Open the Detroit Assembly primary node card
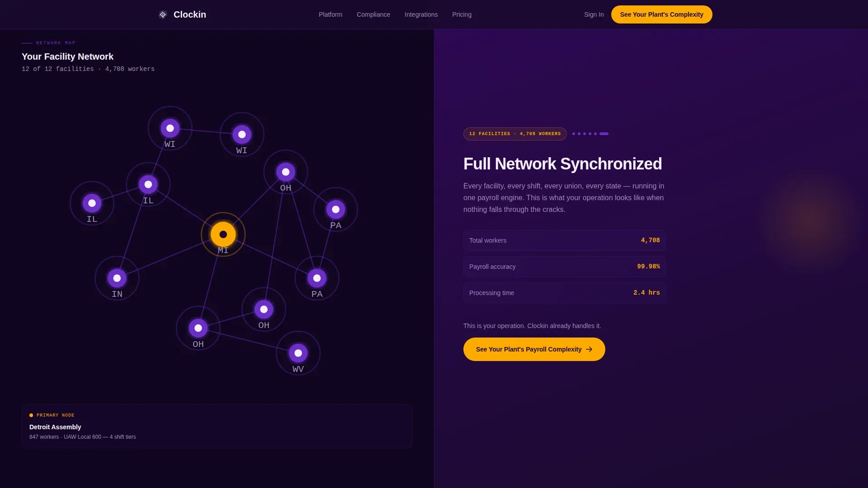868x488 pixels. 217,426
